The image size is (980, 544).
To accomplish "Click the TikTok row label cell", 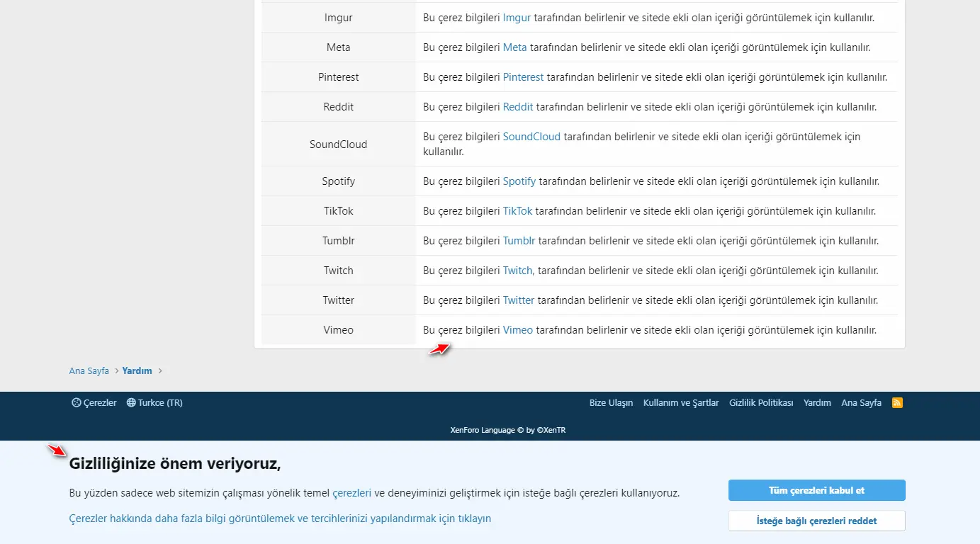I will click(339, 211).
